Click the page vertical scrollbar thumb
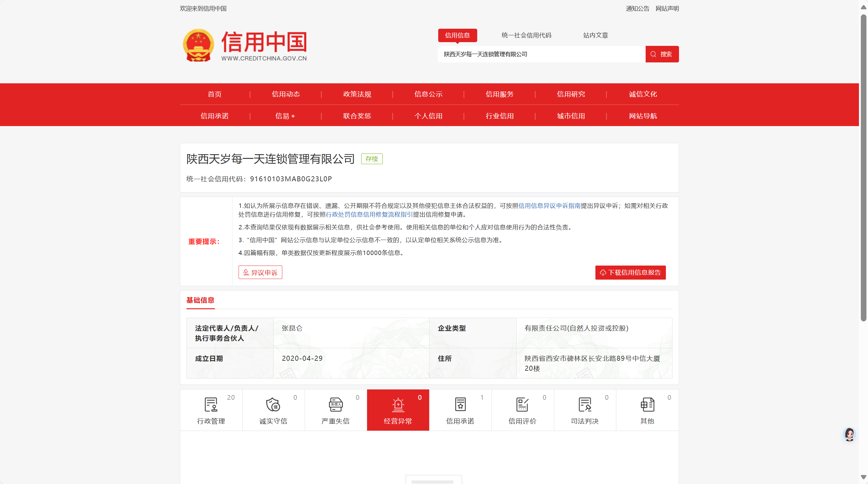 863,168
